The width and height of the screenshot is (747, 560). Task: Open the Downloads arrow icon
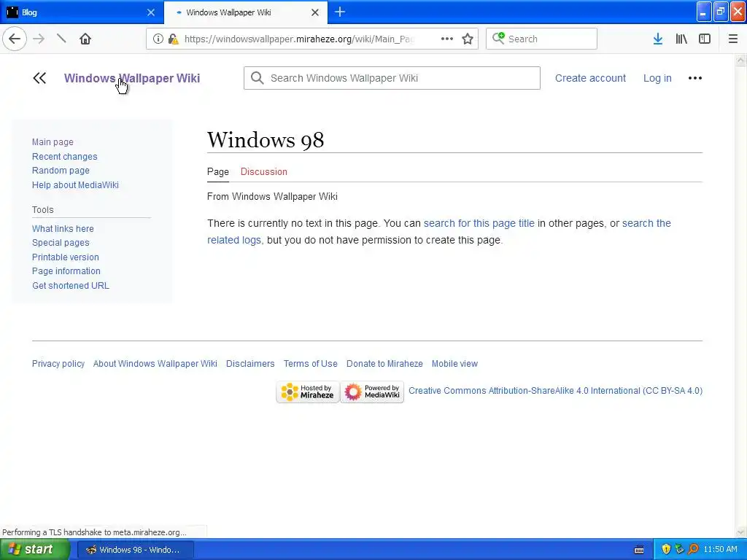(658, 39)
